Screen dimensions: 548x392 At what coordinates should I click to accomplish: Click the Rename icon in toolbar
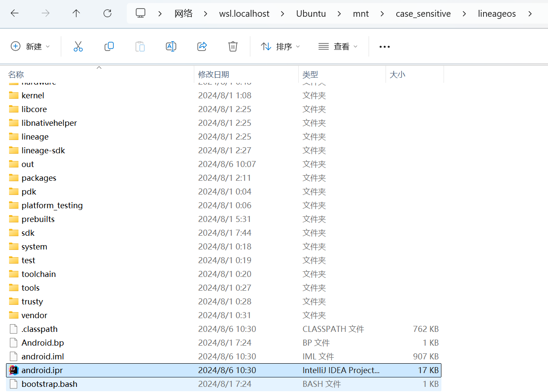[171, 46]
